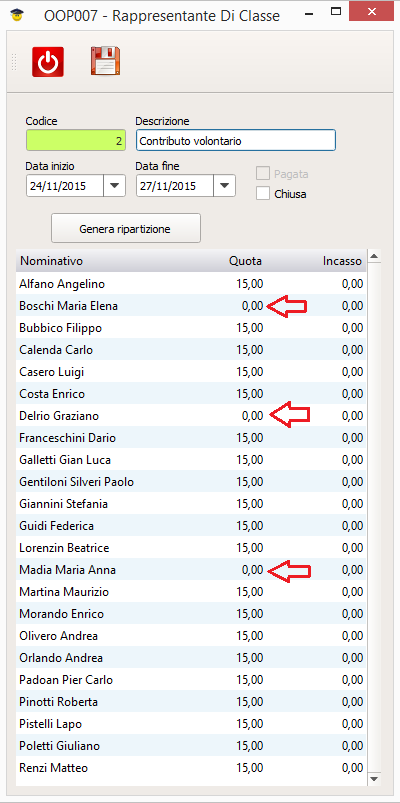Click the disabled Pagata checkbox

click(x=263, y=174)
